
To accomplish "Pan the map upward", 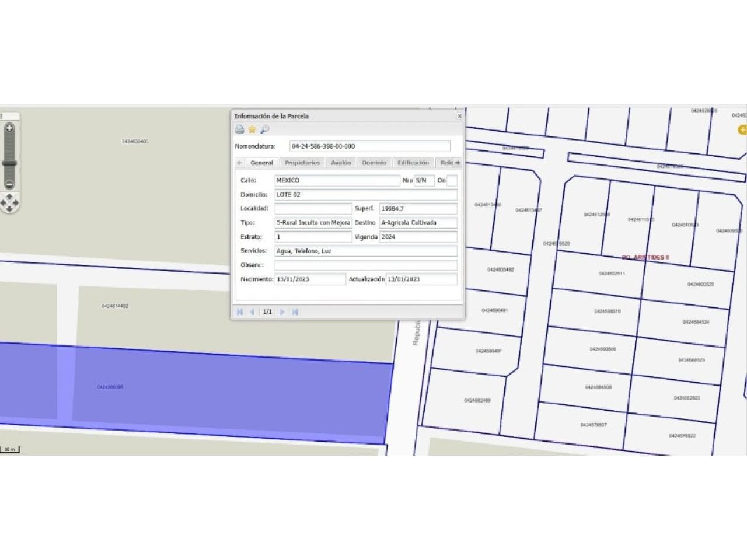I will (9, 197).
